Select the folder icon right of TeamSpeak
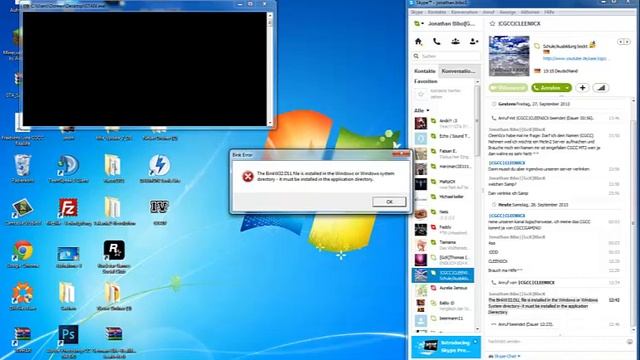The image size is (640, 360). [x=113, y=168]
